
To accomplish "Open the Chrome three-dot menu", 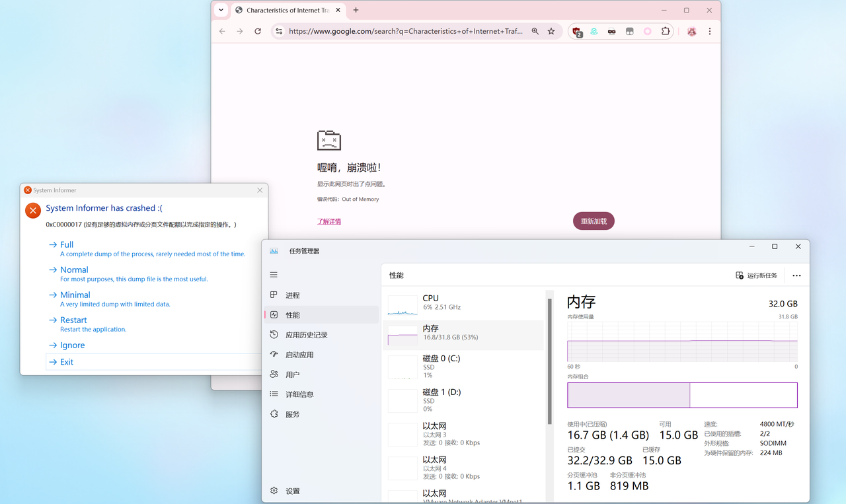I will pyautogui.click(x=710, y=31).
